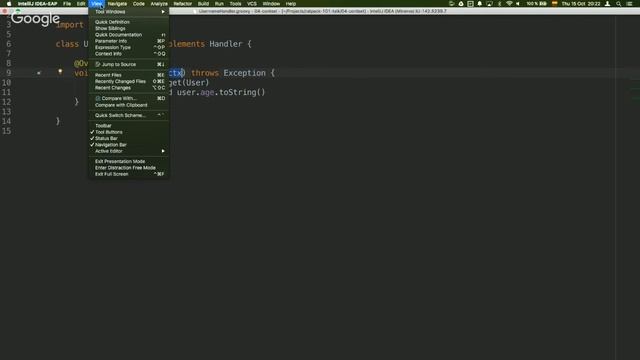The image size is (640, 360).
Task: Open the Run menu
Action: click(219, 4)
